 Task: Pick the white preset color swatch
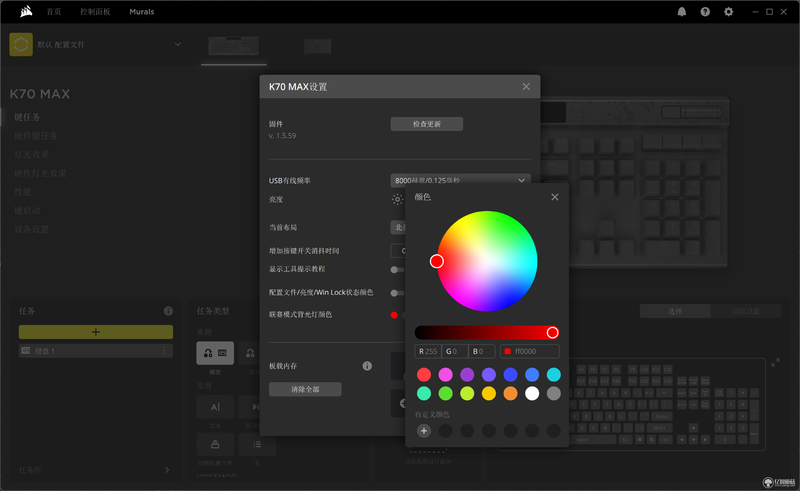(x=532, y=394)
